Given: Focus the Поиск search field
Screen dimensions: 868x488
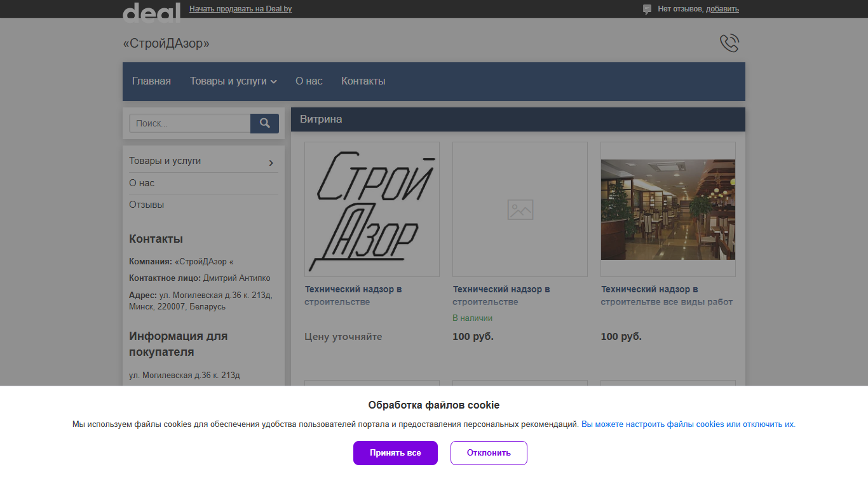Looking at the screenshot, I should (x=190, y=123).
